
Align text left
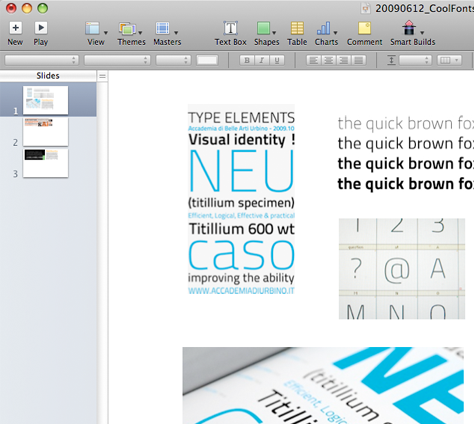314,60
